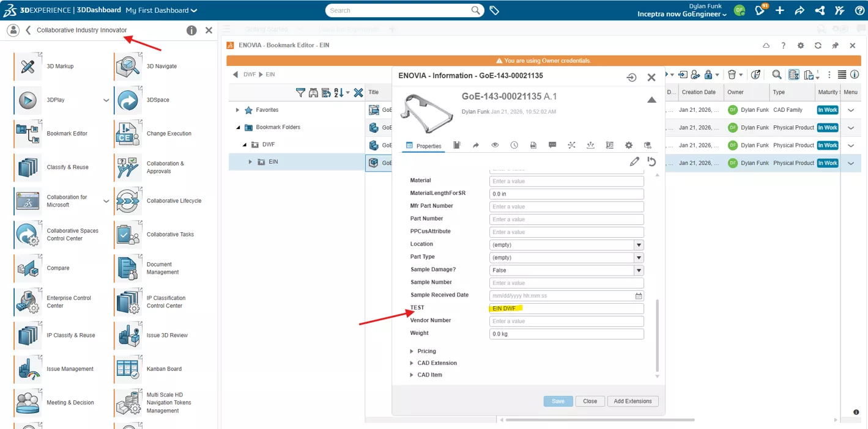Launch the Collaborative Tasks app
The image size is (868, 429).
(128, 234)
